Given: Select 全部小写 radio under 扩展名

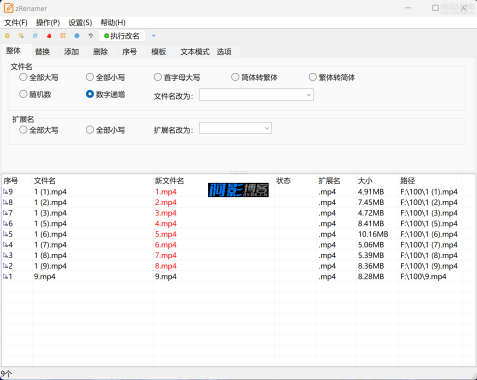Looking at the screenshot, I should coord(90,130).
